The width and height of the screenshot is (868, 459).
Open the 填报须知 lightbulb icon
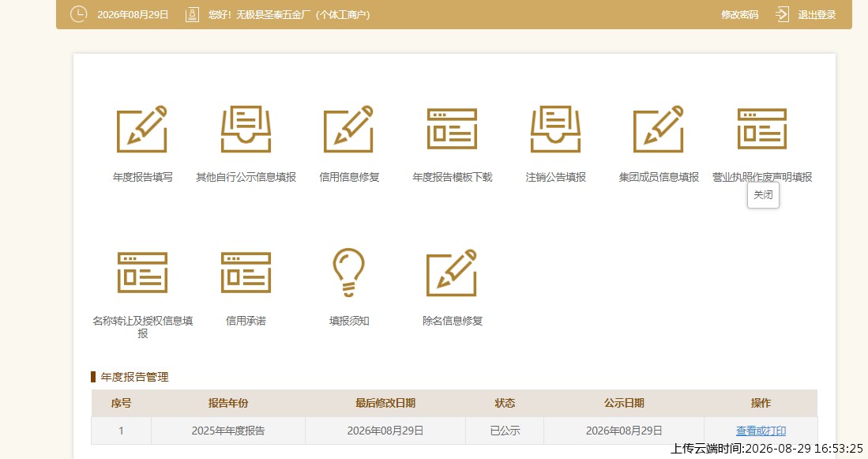349,273
